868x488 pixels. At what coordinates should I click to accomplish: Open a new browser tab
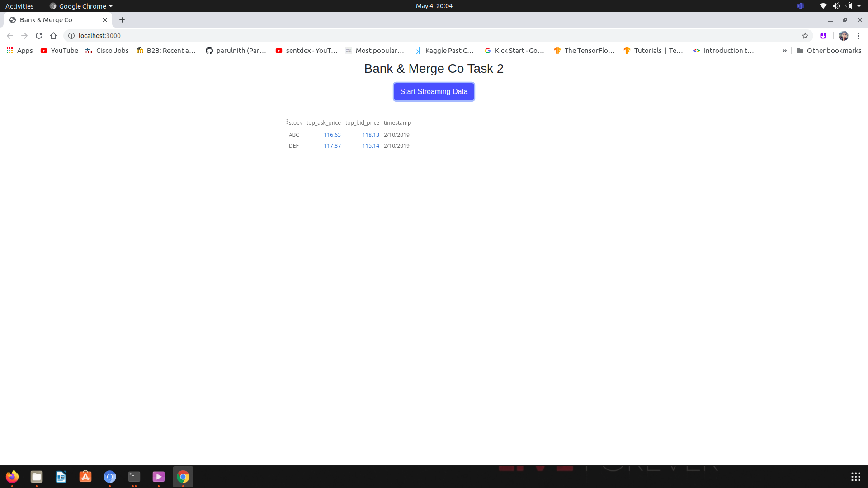[122, 20]
